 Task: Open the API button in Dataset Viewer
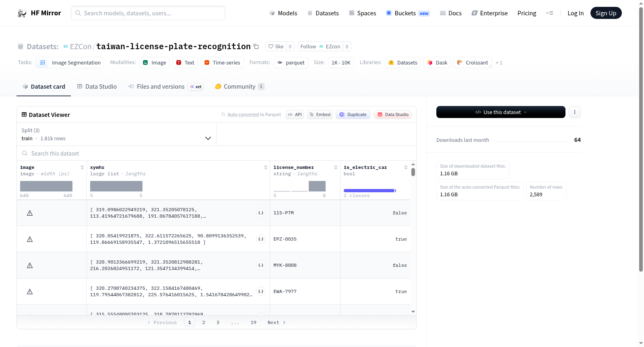[295, 114]
